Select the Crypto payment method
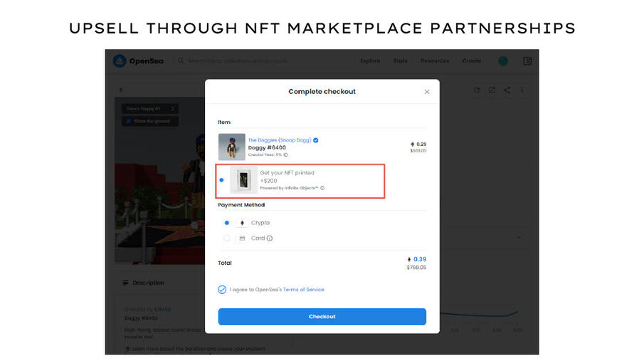Screen dimensions: 644x363 pos(227,223)
